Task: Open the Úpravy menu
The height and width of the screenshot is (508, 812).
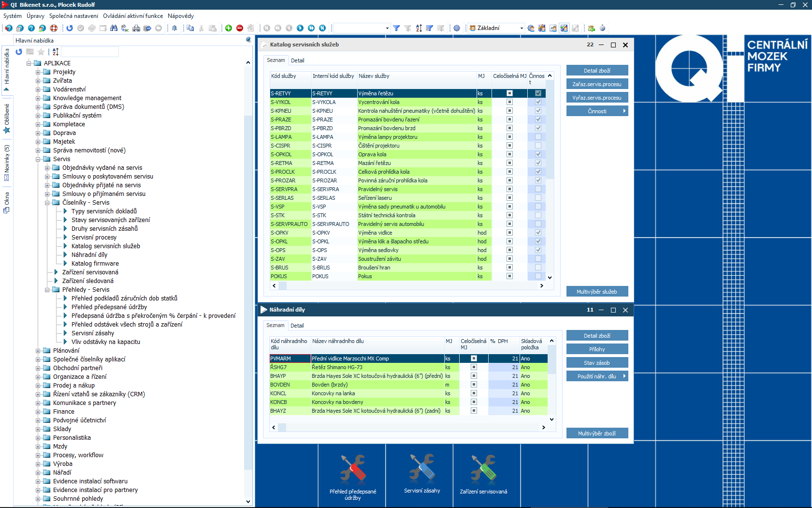Action: click(x=35, y=16)
